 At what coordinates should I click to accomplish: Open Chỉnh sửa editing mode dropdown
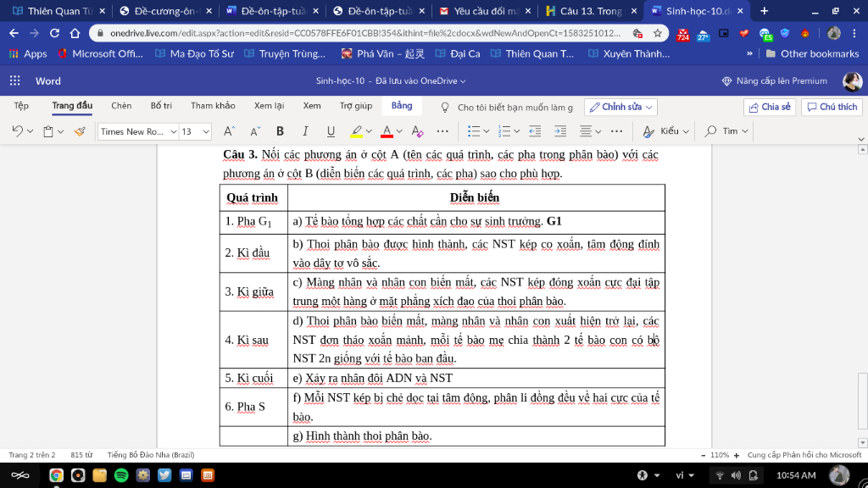[621, 107]
